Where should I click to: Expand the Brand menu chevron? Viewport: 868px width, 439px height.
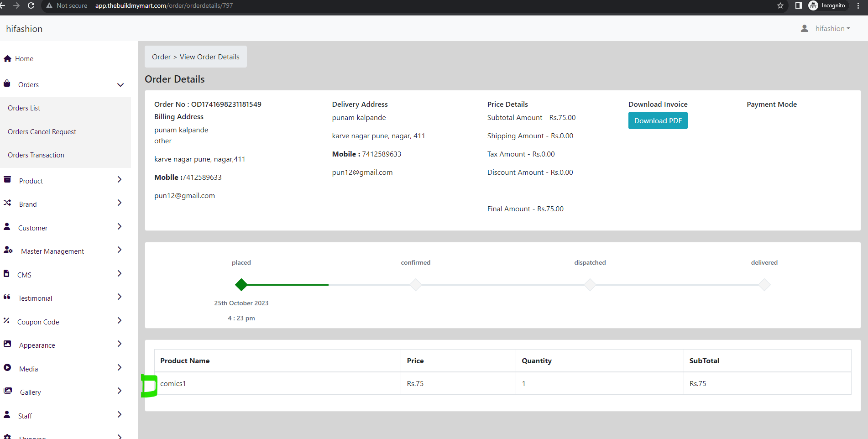tap(120, 203)
